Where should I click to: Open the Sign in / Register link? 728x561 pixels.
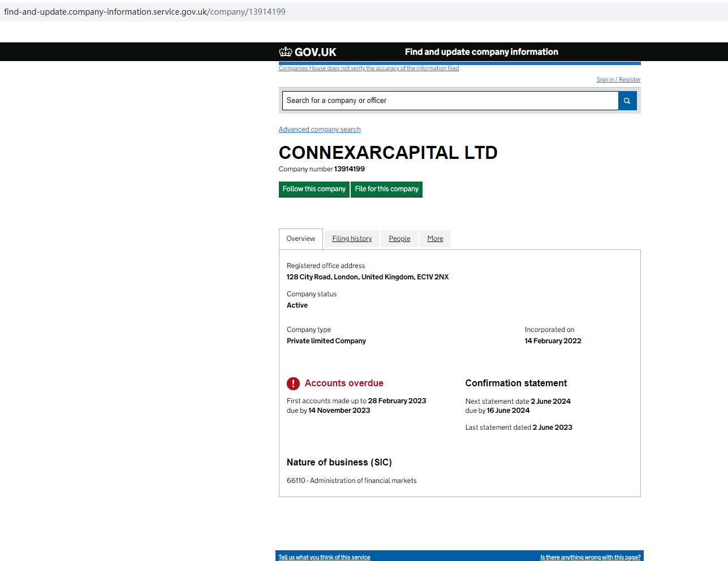[618, 80]
